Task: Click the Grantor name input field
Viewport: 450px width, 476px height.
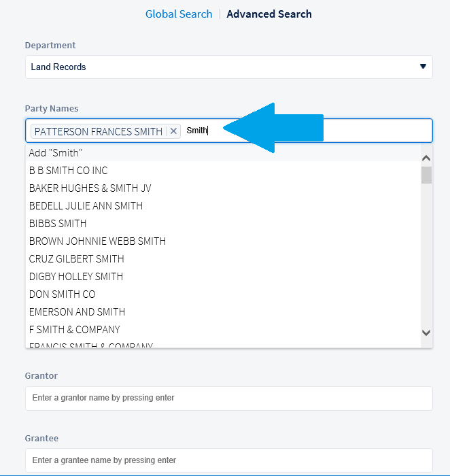Action: point(228,398)
